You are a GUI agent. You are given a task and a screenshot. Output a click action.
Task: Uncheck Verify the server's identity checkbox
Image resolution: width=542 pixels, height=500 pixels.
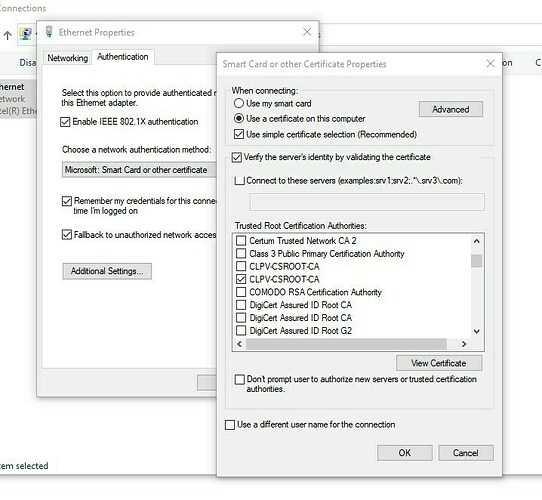[x=236, y=157]
